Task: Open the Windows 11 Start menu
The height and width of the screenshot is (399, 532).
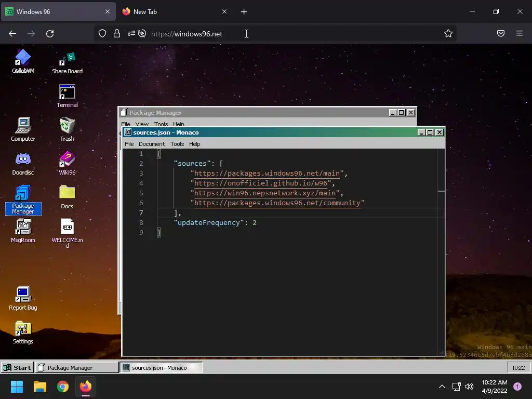Action: pos(17,387)
